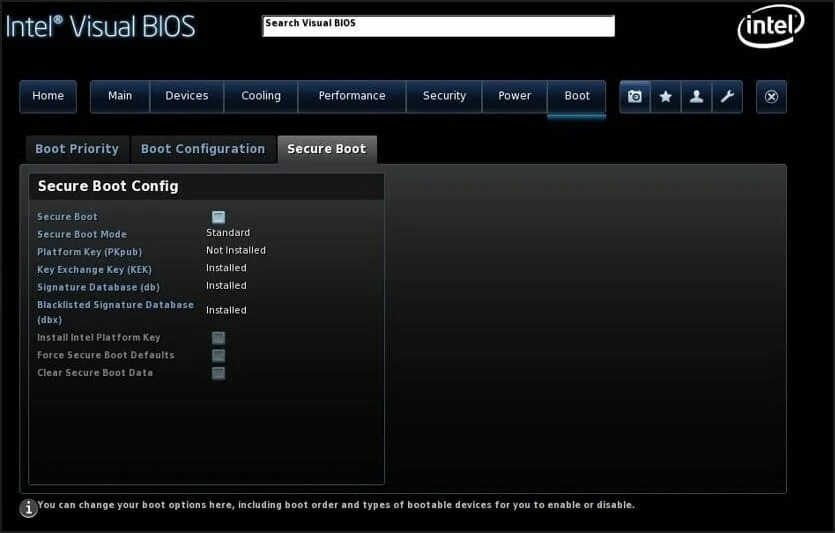Image resolution: width=835 pixels, height=533 pixels.
Task: Click the camera screenshot icon
Action: click(634, 97)
